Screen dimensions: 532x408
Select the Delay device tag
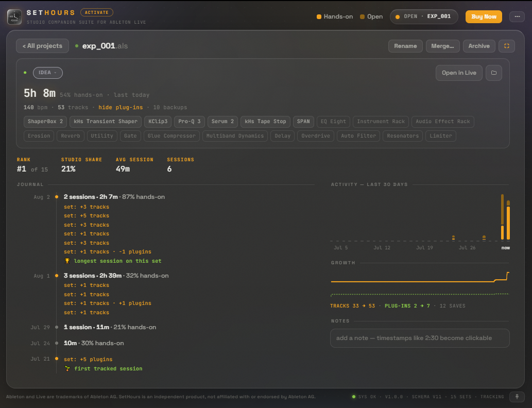coord(282,136)
